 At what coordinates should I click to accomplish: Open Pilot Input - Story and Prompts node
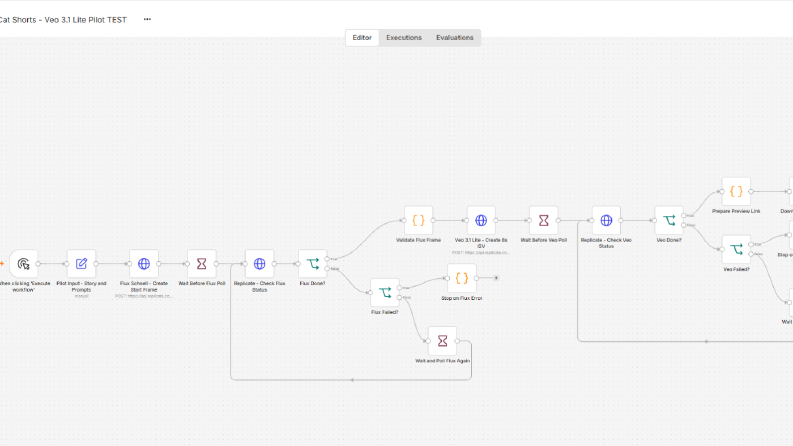(x=81, y=263)
